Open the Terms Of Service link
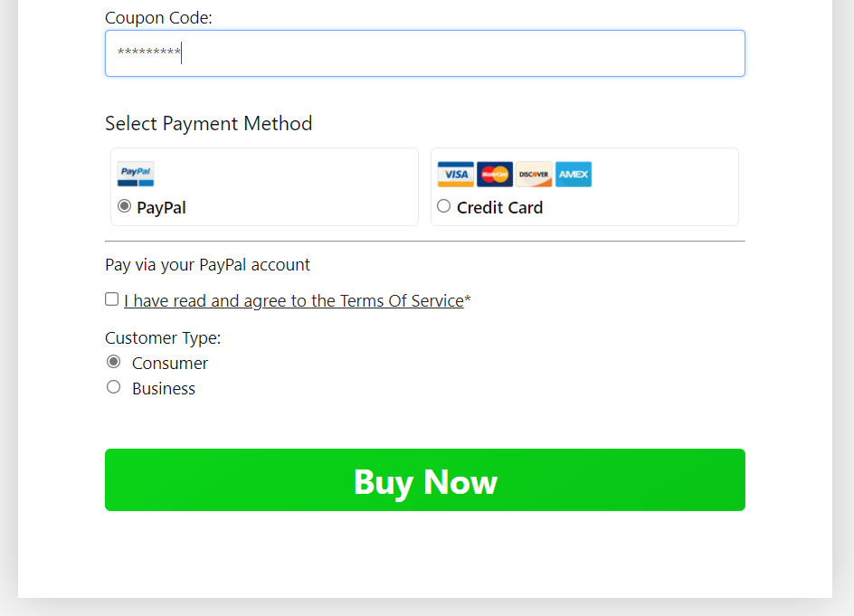The width and height of the screenshot is (854, 616). tap(294, 301)
